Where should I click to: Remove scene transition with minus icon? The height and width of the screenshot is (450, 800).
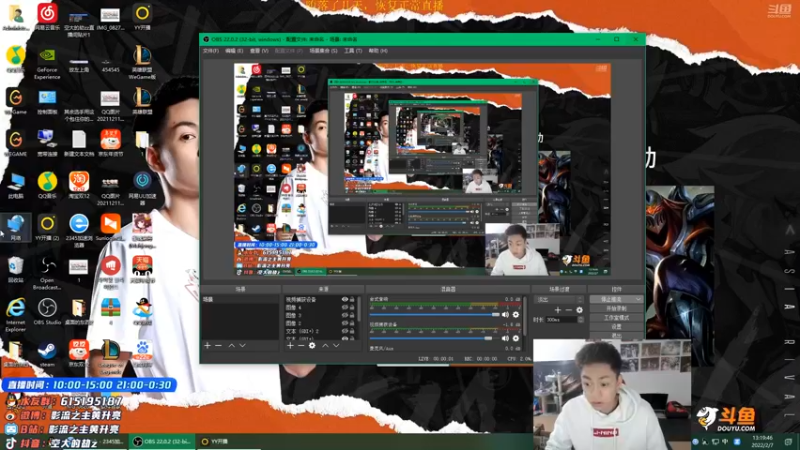(x=568, y=310)
